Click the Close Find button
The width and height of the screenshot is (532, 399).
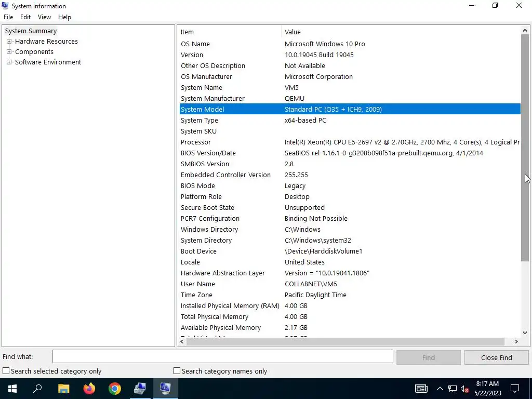tap(496, 357)
